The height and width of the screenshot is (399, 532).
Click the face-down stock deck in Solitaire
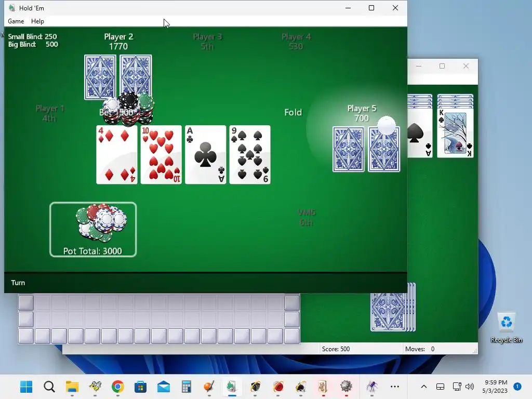(393, 308)
